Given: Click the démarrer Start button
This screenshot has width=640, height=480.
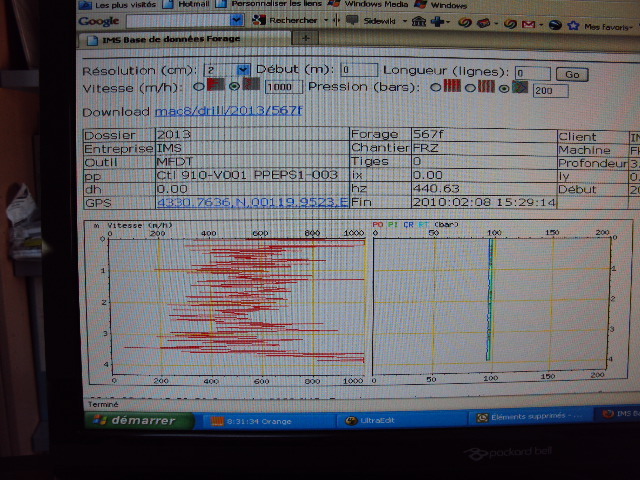Looking at the screenshot, I should click(x=137, y=420).
